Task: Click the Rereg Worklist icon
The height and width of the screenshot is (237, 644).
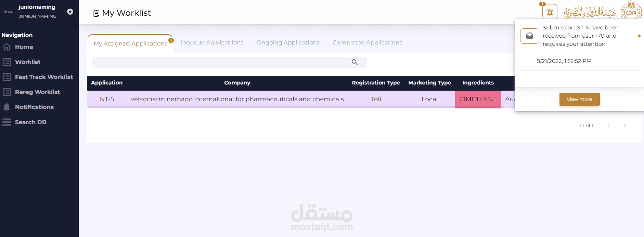Action: (7, 92)
